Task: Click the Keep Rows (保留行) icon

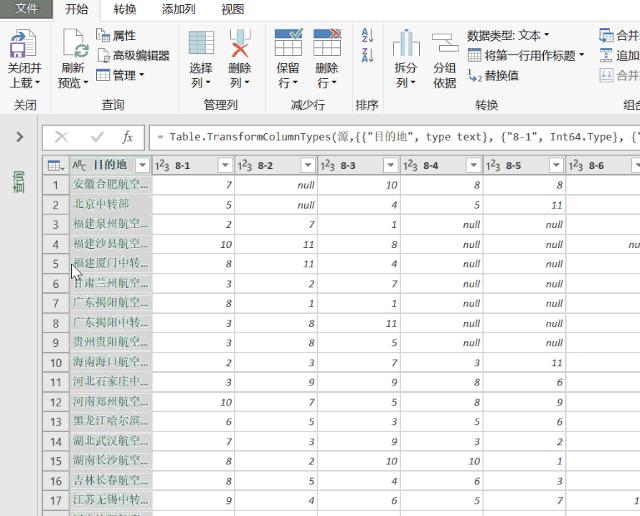Action: pos(288,42)
